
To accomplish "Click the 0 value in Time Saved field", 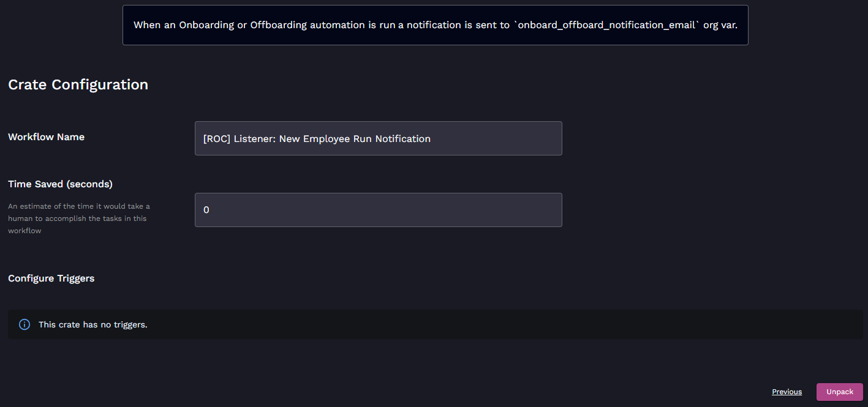I will tap(206, 210).
